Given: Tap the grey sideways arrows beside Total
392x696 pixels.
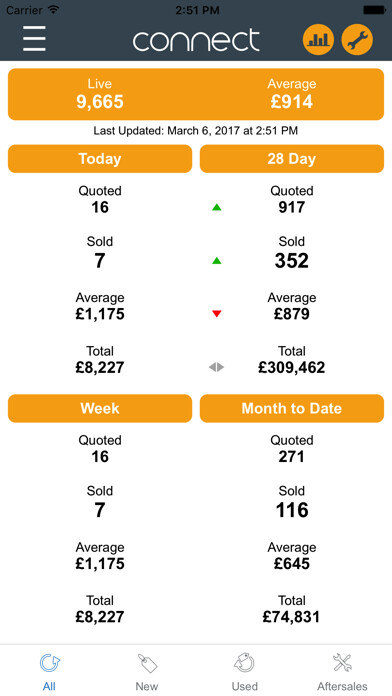Looking at the screenshot, I should point(216,367).
